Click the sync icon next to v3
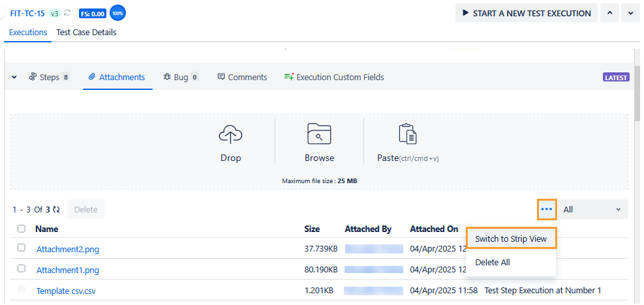The height and width of the screenshot is (305, 644). pos(67,13)
